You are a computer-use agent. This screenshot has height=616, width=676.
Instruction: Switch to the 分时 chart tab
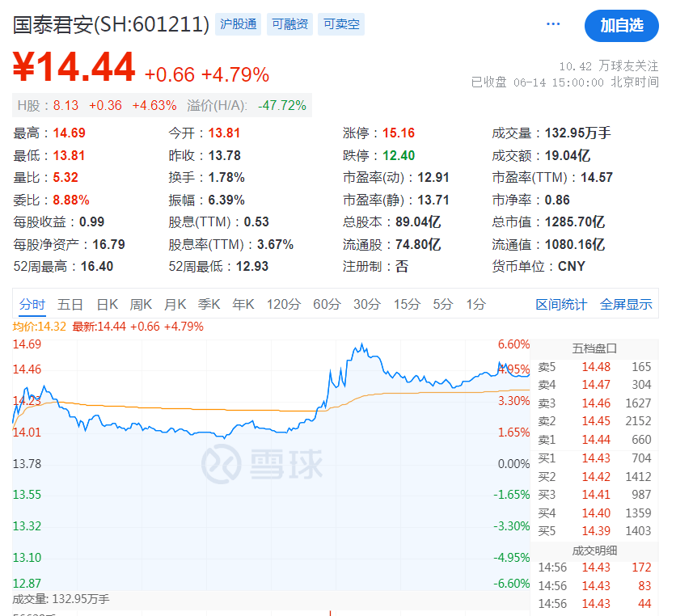click(x=32, y=304)
